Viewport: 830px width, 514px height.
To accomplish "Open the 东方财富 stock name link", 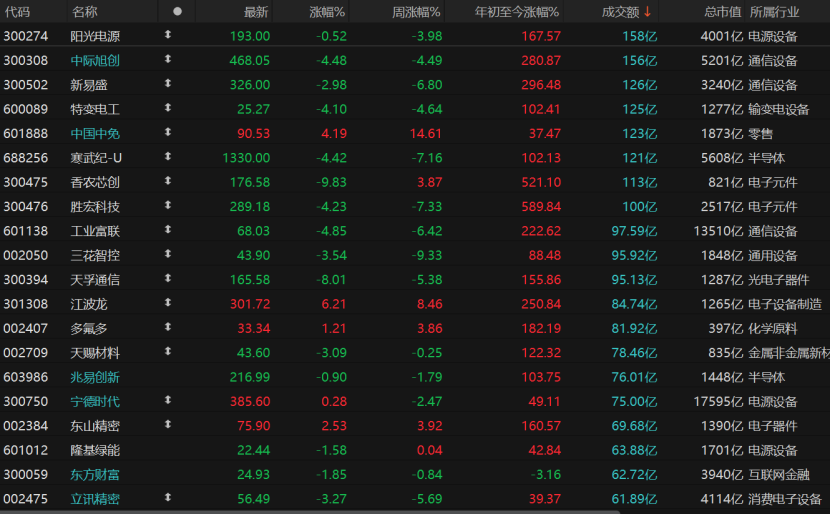I will 95,474.
